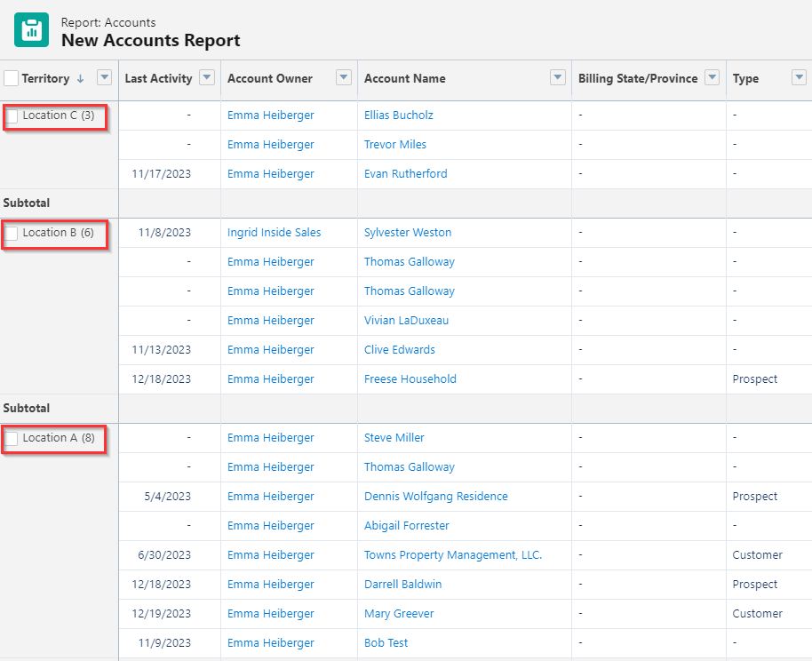Open Billing State/Province column dropdown arrow
Image resolution: width=812 pixels, height=661 pixels.
click(x=712, y=77)
